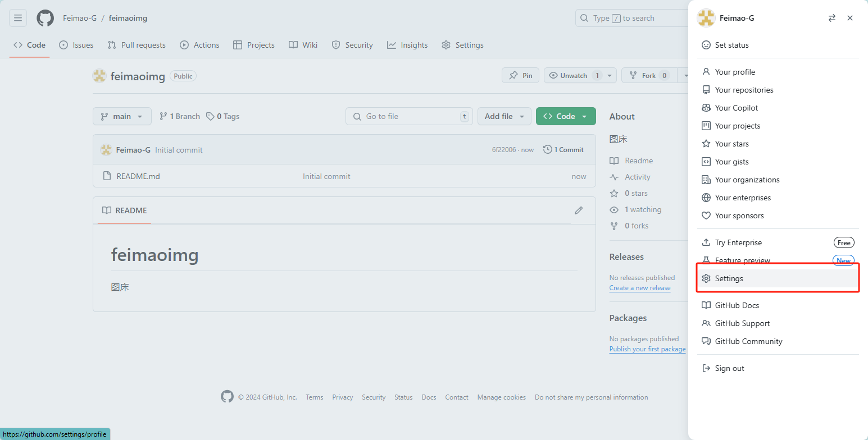Open the Manage cookies footer link
The height and width of the screenshot is (440, 868).
coord(502,397)
